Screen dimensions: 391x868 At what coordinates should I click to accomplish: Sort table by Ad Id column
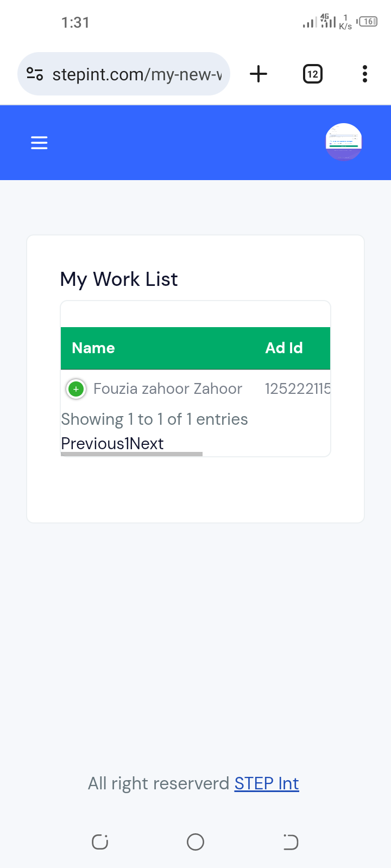pos(284,348)
